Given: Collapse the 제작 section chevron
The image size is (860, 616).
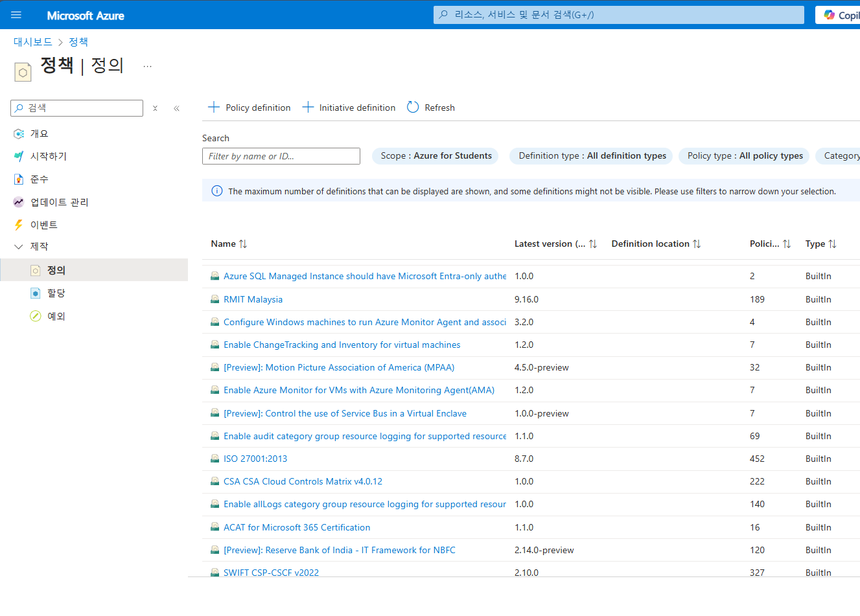Looking at the screenshot, I should point(19,246).
